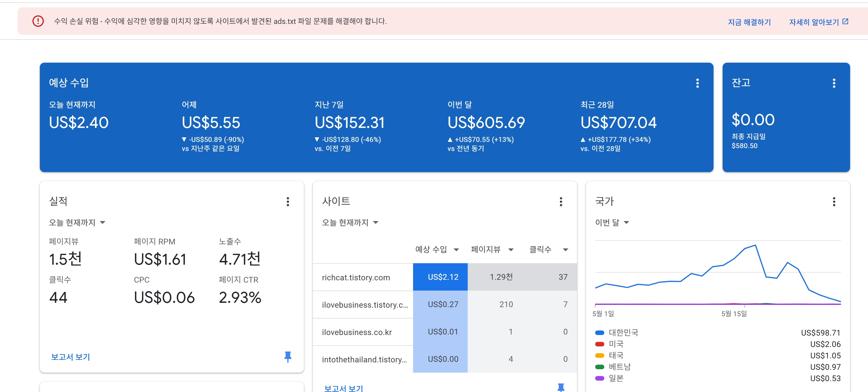Toggle pin icon on 사이트 card

pos(561,387)
